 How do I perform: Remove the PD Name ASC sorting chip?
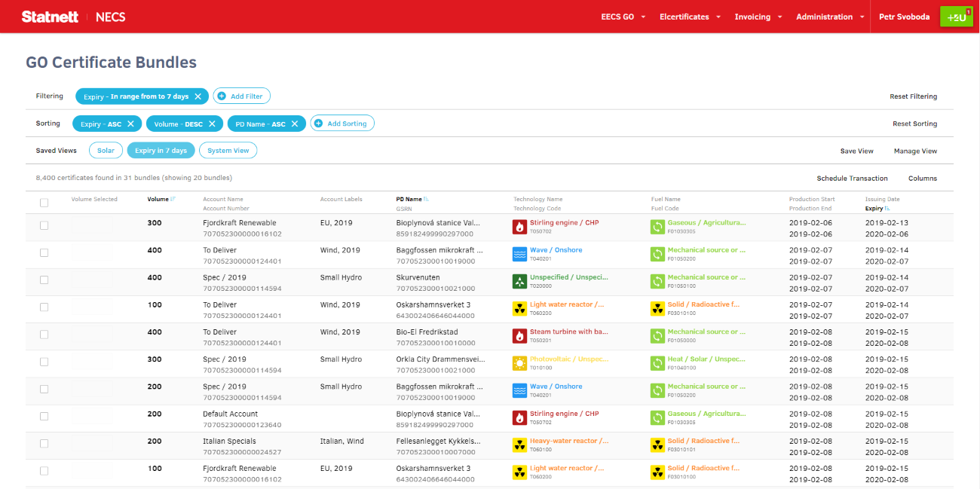(x=295, y=124)
